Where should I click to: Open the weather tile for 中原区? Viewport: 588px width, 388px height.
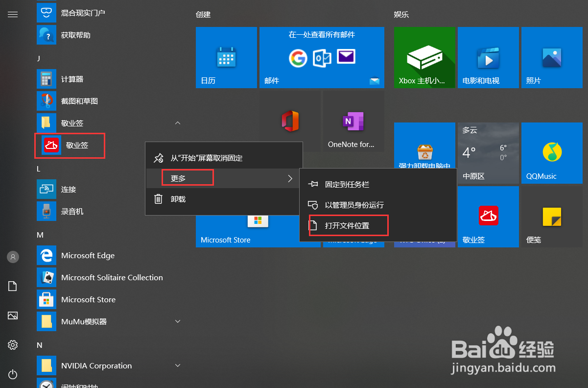coord(488,153)
